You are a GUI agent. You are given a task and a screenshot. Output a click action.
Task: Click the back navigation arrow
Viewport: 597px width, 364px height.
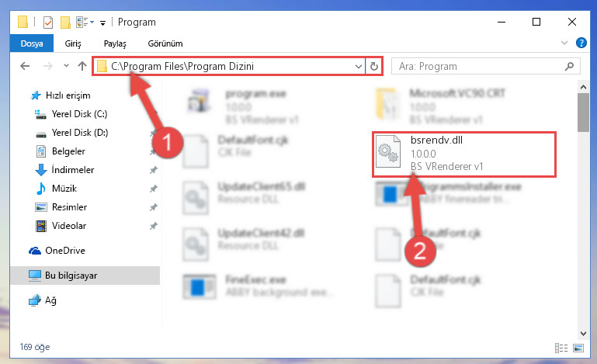[25, 66]
